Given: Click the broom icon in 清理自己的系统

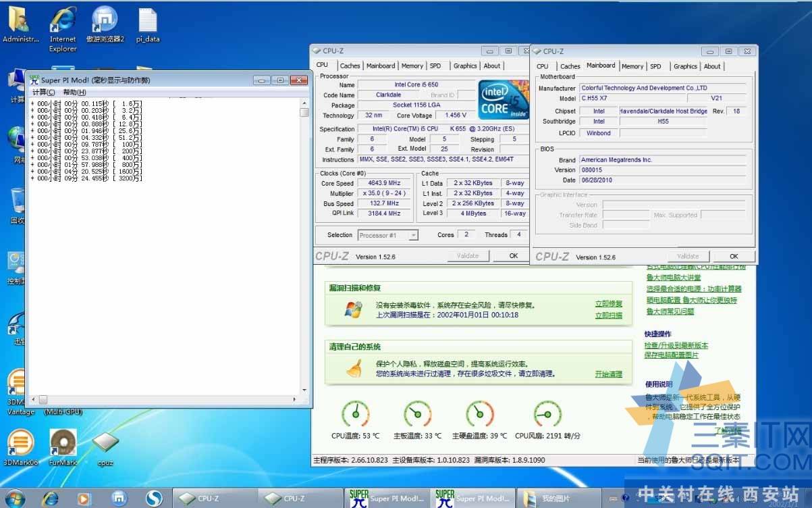Looking at the screenshot, I should (x=354, y=368).
